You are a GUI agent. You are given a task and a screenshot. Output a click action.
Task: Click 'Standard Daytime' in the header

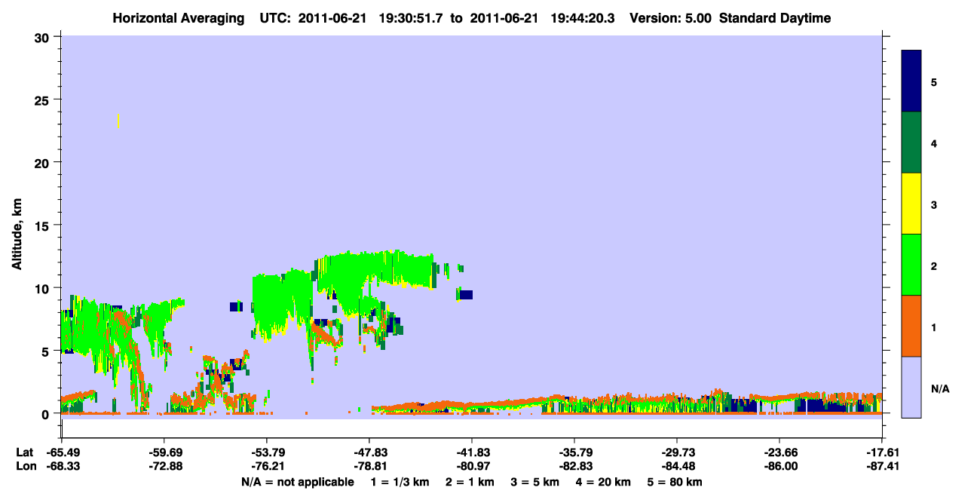[775, 18]
